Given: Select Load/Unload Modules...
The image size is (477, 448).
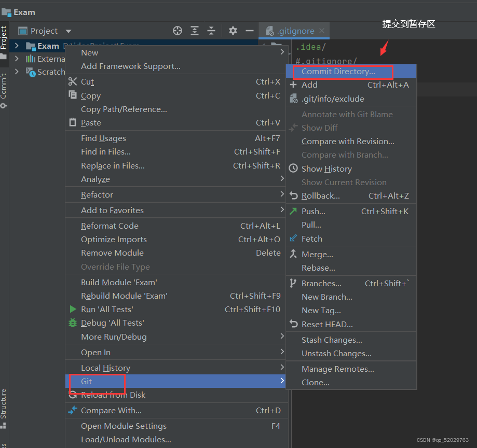Looking at the screenshot, I should [176, 439].
